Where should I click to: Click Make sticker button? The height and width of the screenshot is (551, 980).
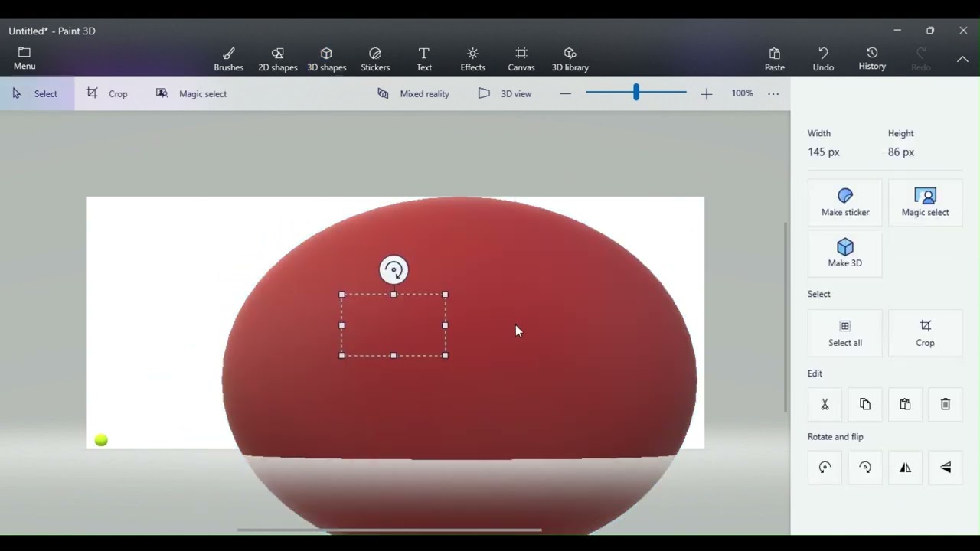(845, 202)
